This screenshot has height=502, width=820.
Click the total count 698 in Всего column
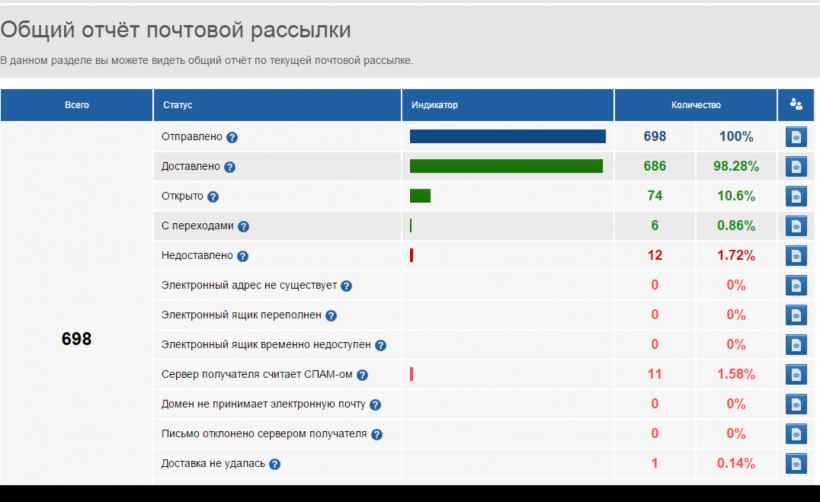[76, 339]
